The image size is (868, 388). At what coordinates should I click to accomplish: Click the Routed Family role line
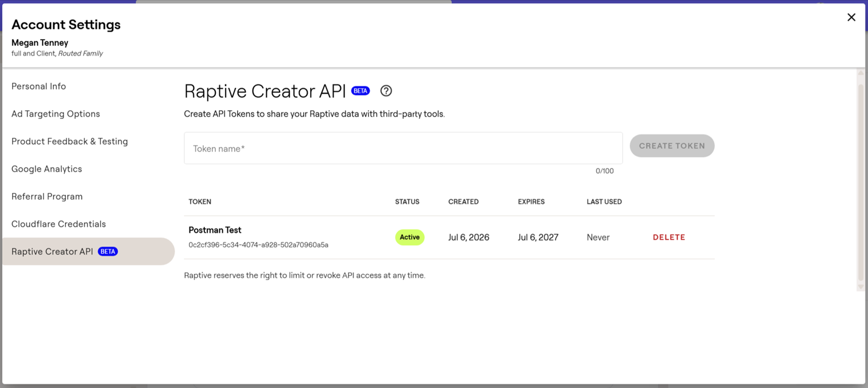coord(57,53)
